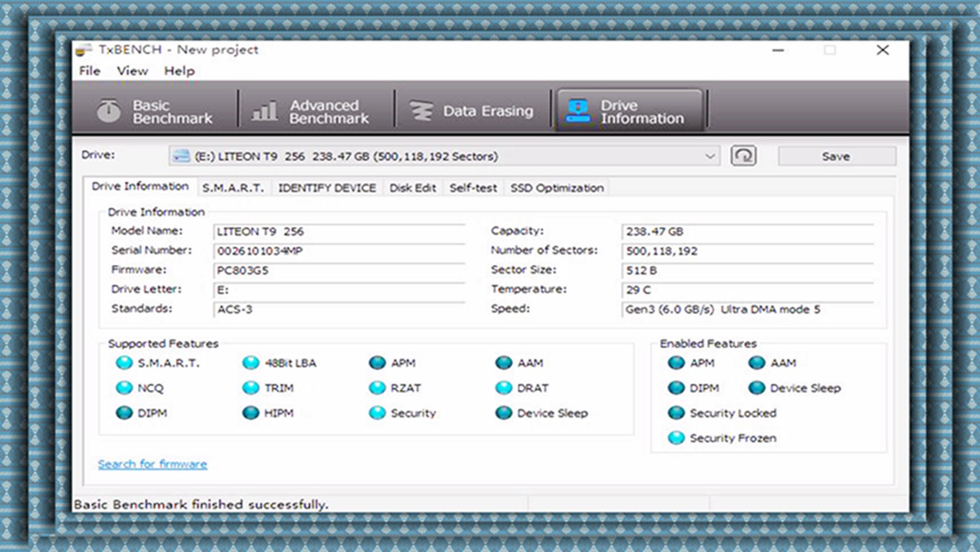Switch to the SSD Optimization tab
The width and height of the screenshot is (980, 552).
[557, 188]
